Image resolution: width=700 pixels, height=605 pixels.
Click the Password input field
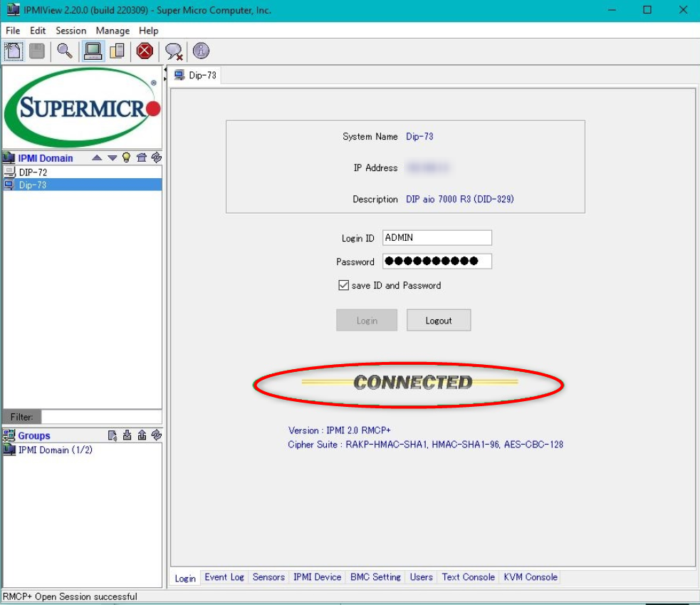(437, 262)
